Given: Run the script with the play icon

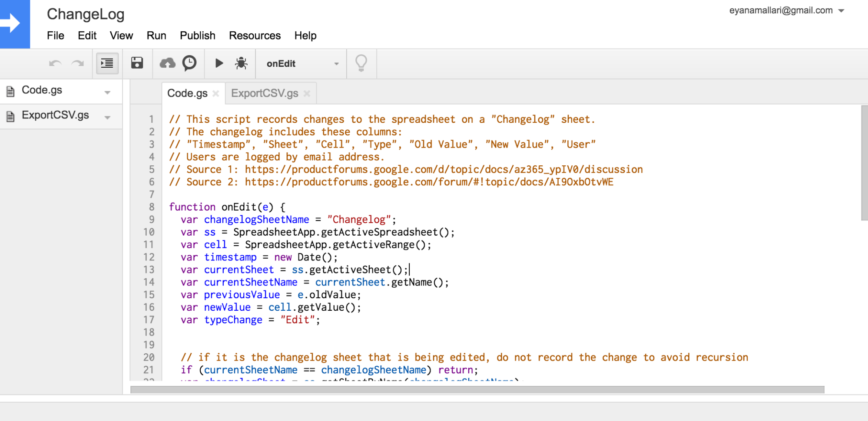Looking at the screenshot, I should [219, 63].
